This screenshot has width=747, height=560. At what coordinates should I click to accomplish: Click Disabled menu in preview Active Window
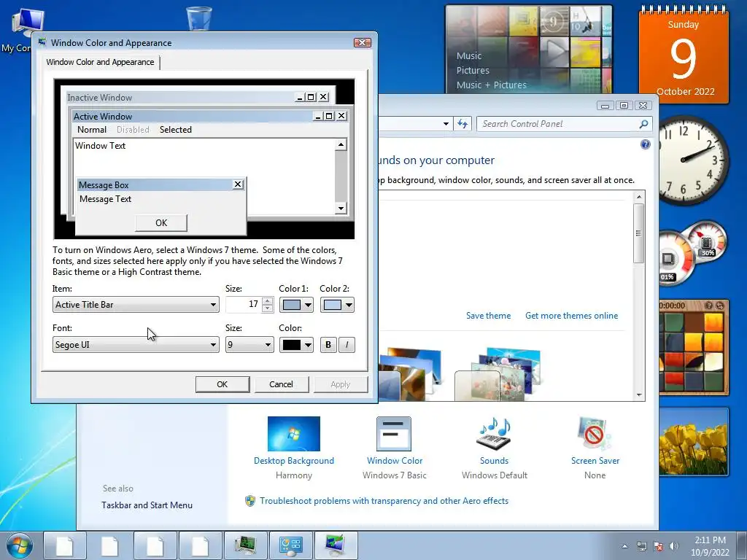pyautogui.click(x=133, y=130)
